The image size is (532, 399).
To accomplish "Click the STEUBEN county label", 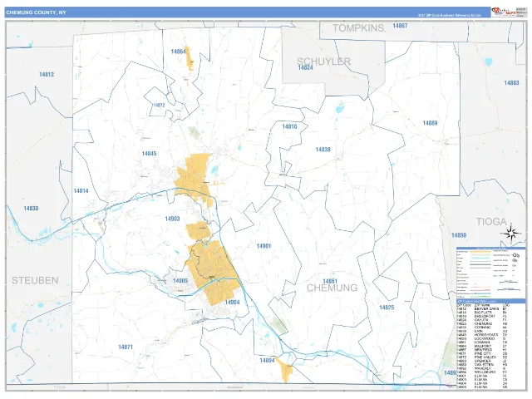I will [35, 281].
